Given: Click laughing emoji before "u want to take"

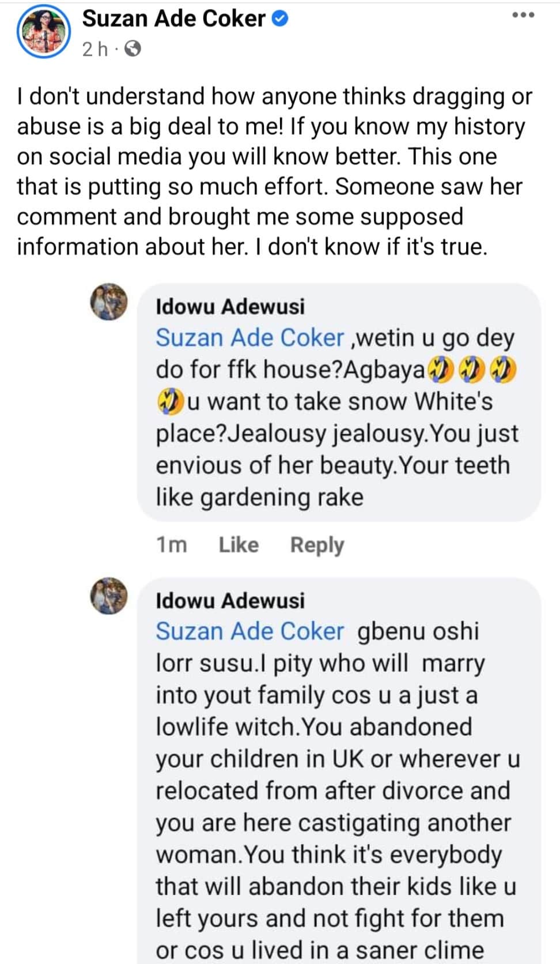Looking at the screenshot, I should coord(170,402).
